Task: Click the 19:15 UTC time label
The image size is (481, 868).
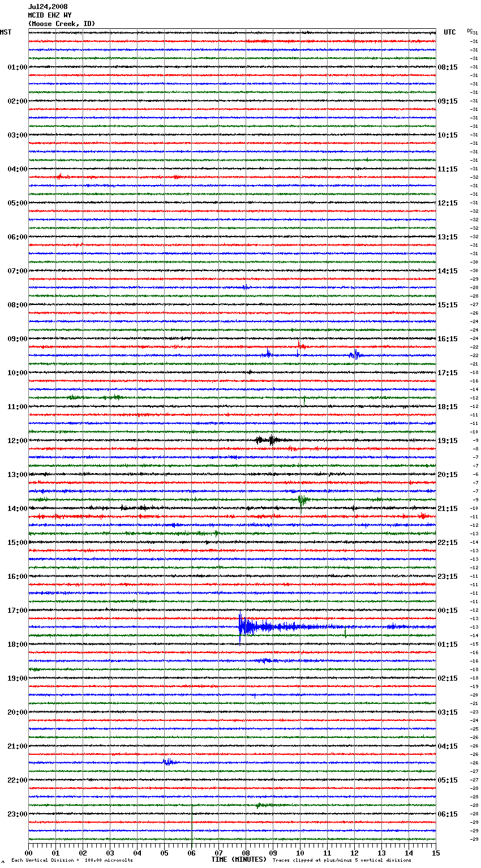Action: (x=448, y=441)
